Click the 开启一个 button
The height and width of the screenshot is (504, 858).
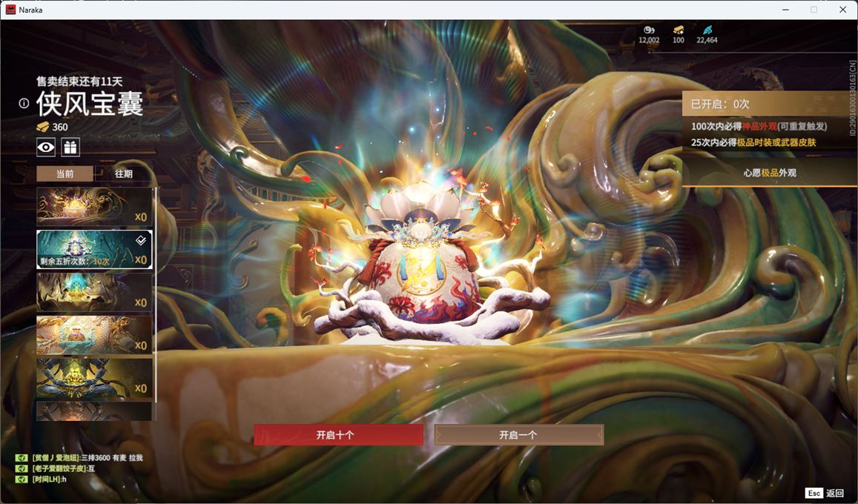(x=519, y=435)
